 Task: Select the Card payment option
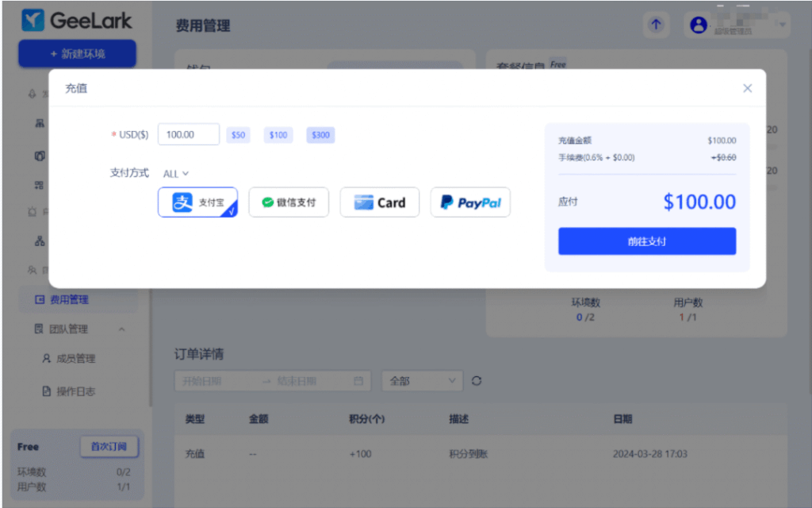[380, 202]
